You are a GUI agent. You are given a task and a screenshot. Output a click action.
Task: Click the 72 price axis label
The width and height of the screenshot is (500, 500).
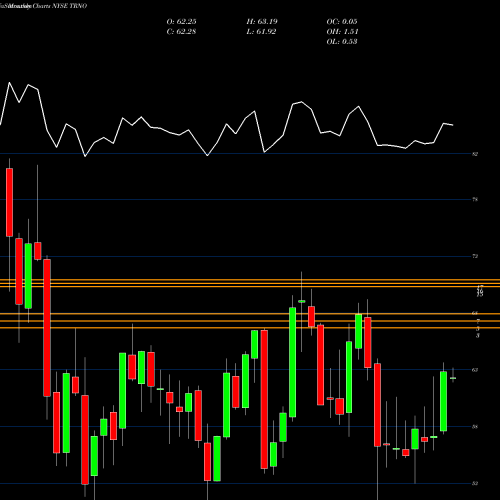tap(475, 256)
